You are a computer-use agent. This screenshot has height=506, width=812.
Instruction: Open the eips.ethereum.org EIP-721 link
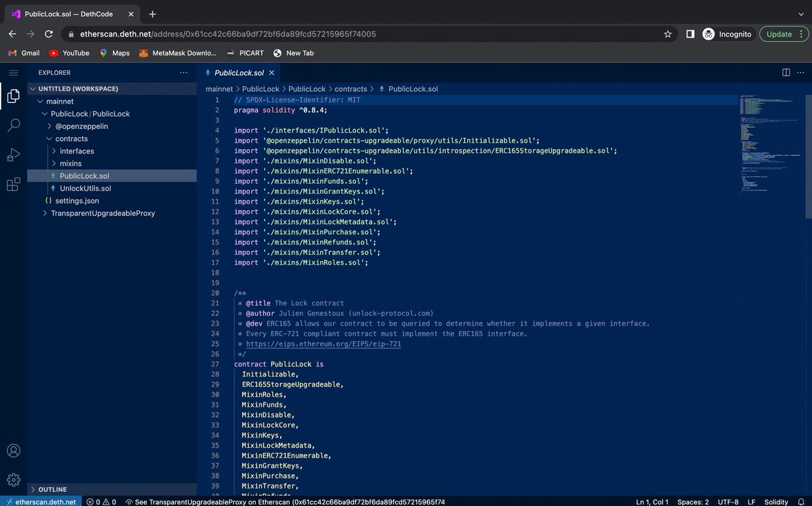click(323, 344)
